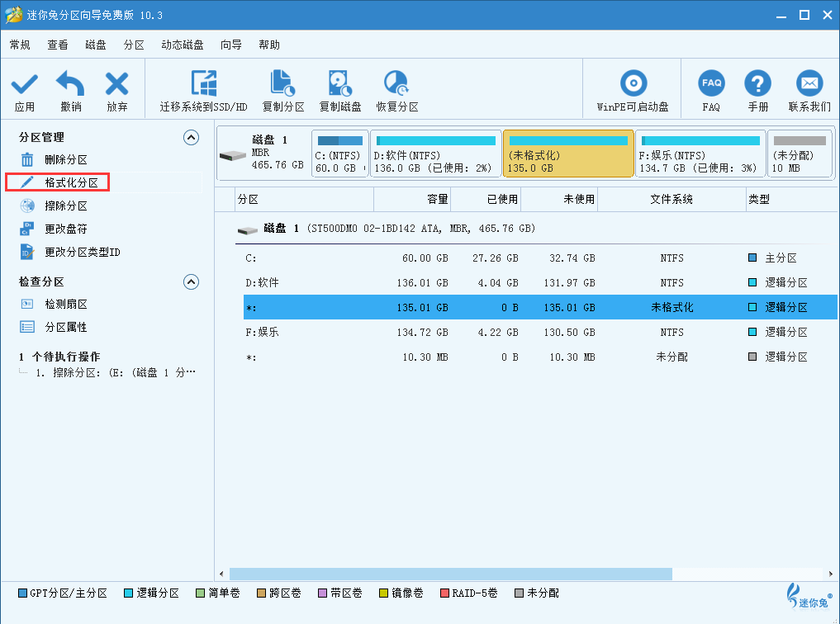The image size is (840, 624).
Task: Click the scrollbar left arrow
Action: (221, 574)
